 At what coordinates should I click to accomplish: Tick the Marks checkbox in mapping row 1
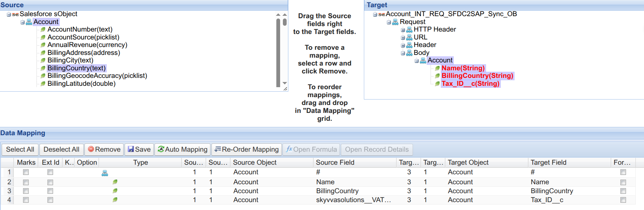click(26, 172)
